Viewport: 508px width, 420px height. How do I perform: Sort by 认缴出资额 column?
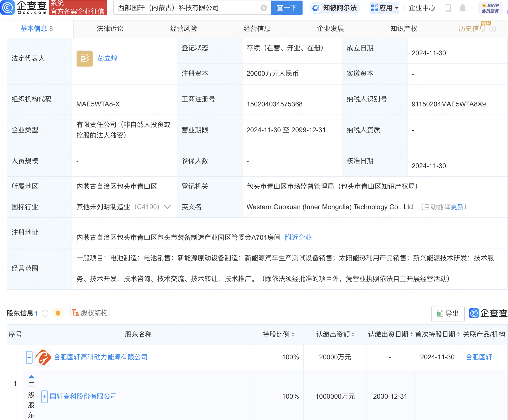tap(353, 334)
